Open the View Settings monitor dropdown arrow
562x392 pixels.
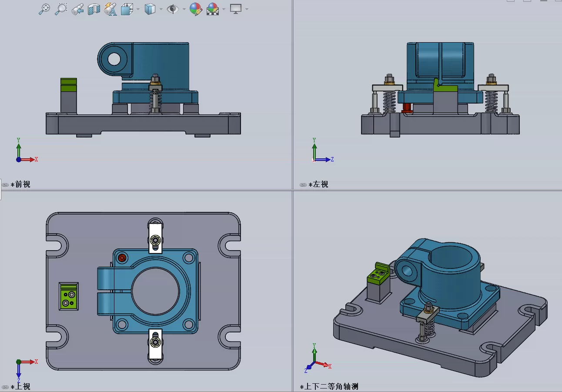[x=247, y=9]
